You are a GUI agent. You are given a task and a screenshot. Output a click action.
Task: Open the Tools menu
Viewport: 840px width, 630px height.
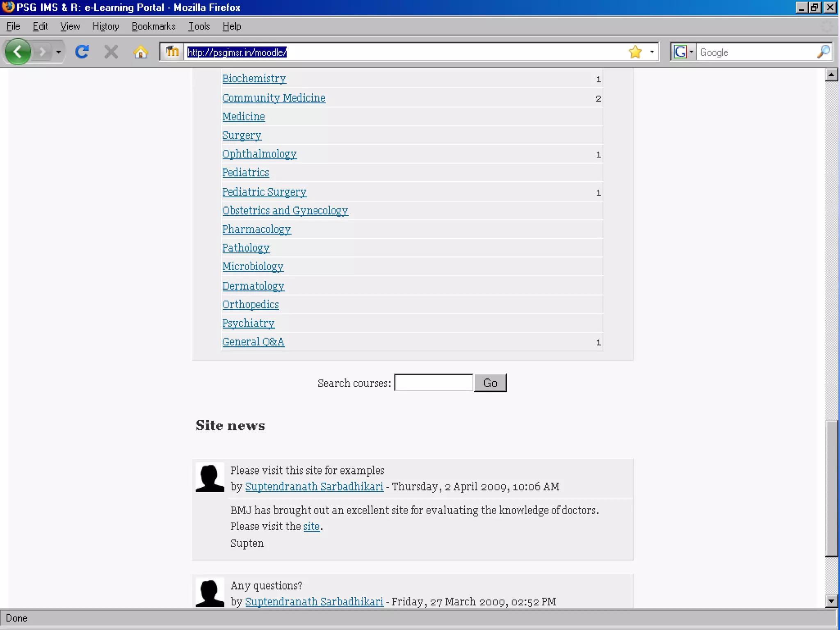(199, 26)
